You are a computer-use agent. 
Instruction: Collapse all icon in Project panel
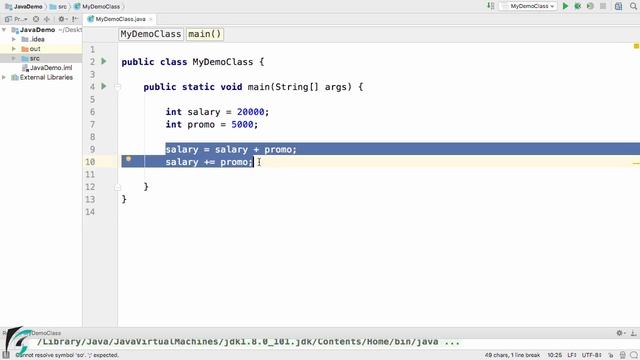[x=47, y=19]
